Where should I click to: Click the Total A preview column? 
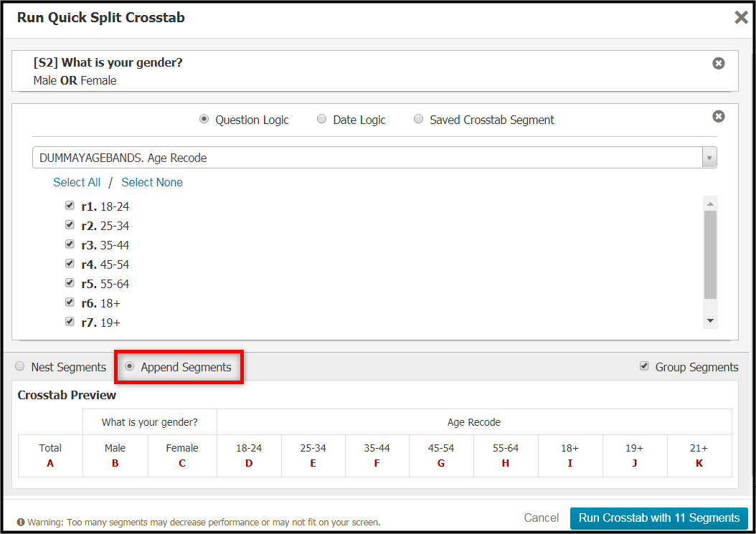point(50,455)
